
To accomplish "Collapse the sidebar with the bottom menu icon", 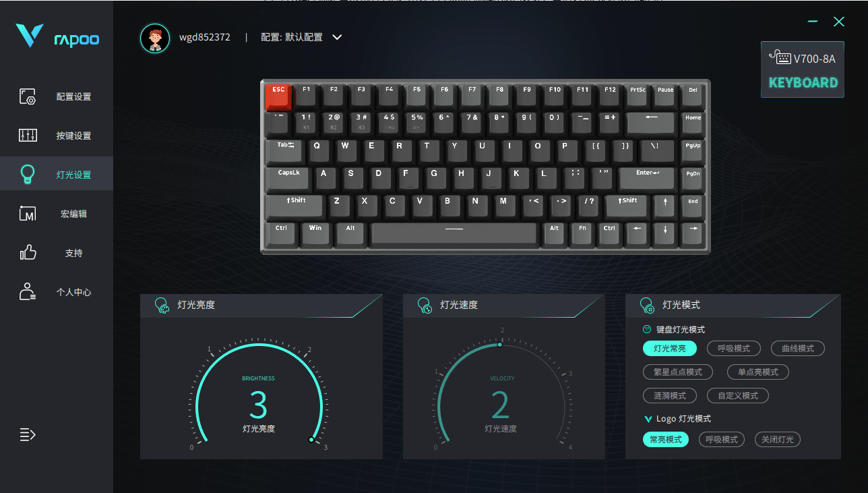I will (x=28, y=434).
